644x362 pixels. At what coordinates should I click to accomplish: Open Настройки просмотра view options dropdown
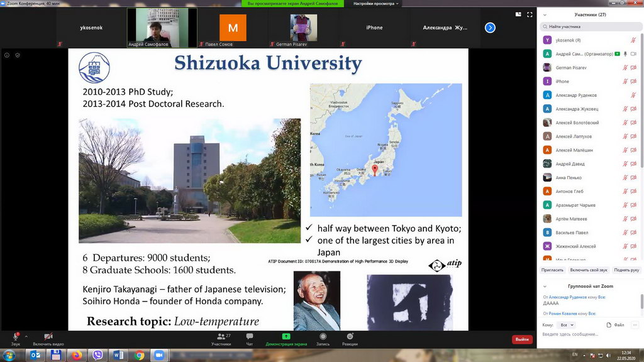(x=376, y=3)
